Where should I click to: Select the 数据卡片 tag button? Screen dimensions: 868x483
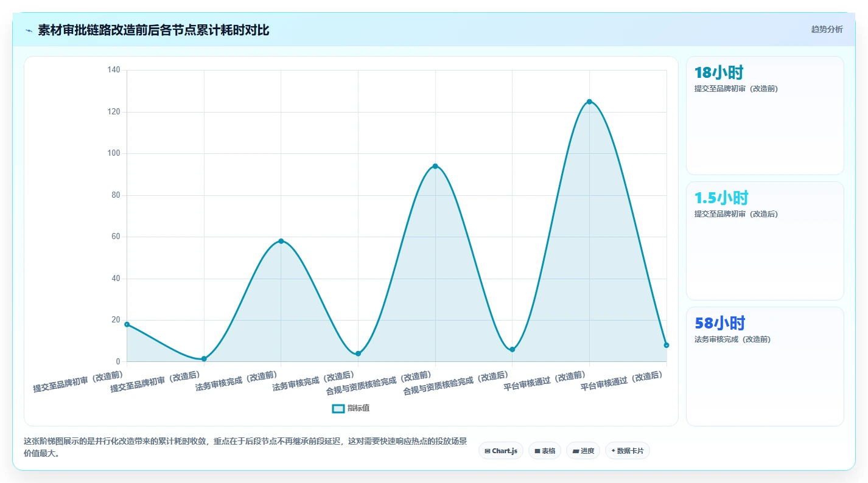pos(628,451)
